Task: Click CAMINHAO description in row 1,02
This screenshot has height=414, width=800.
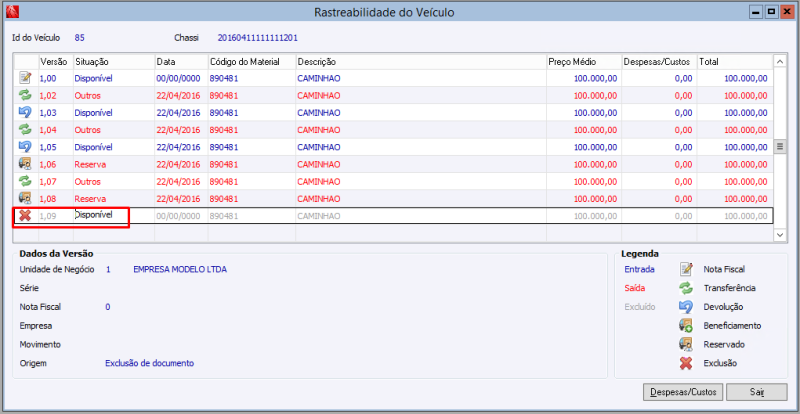Action: pos(318,95)
